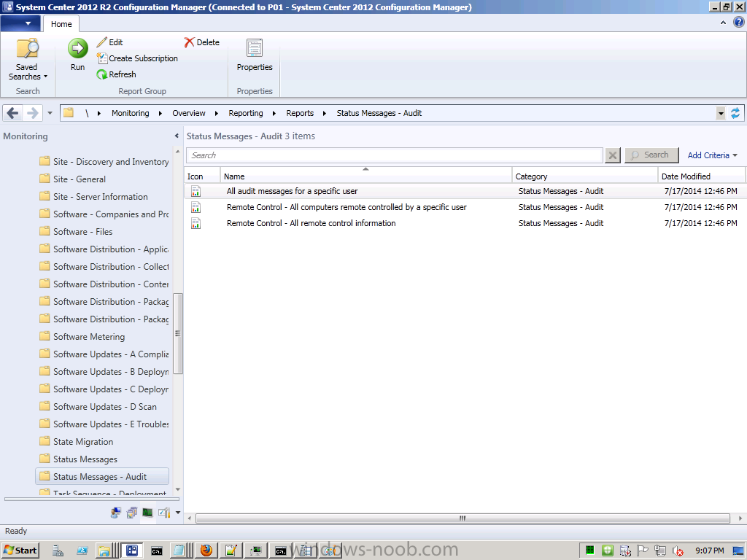
Task: Delete the selected report
Action: click(x=202, y=42)
